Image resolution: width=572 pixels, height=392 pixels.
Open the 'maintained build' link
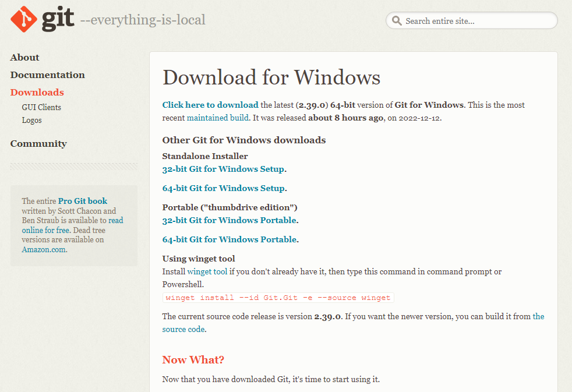(x=218, y=118)
